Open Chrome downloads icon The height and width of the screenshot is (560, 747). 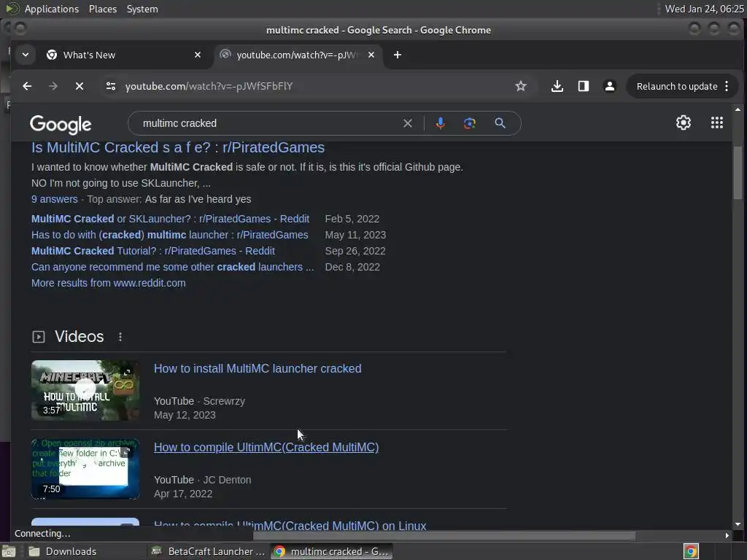557,86
